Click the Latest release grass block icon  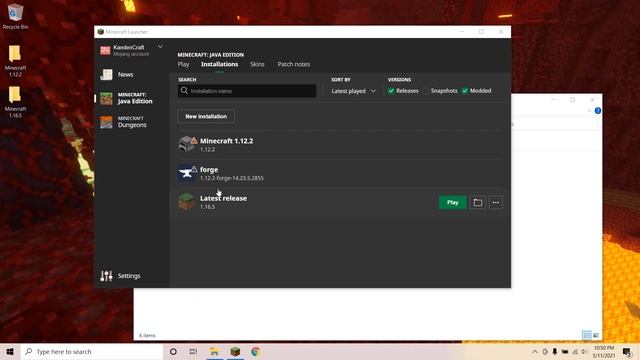(187, 202)
